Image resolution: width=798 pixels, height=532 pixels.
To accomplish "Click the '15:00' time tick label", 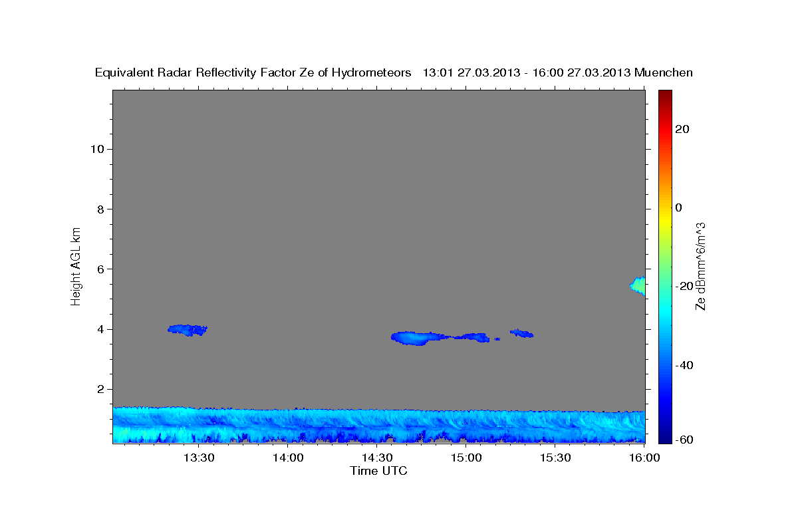I will pyautogui.click(x=466, y=458).
